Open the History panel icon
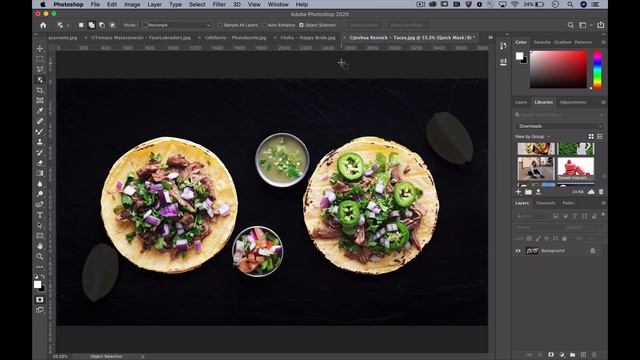Screen dimensions: 640x360 coord(503,46)
